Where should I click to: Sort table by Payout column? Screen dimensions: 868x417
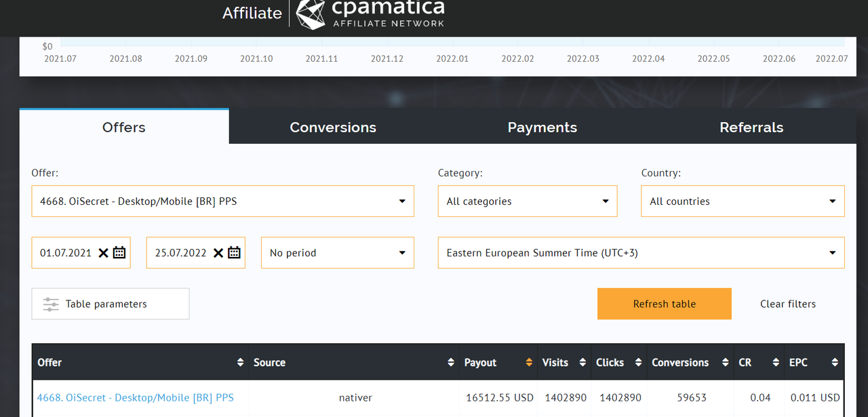point(529,363)
